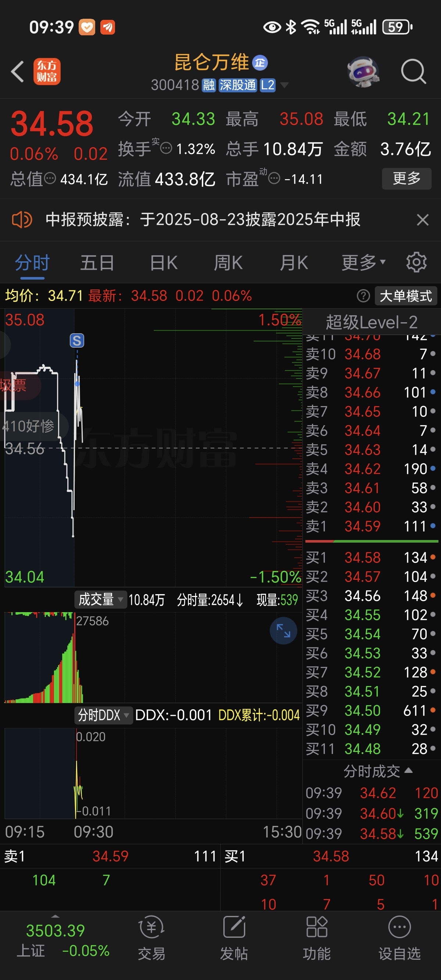This screenshot has height=980, width=441.
Task: Select the 买1 34.58 order book row
Action: coord(372,557)
